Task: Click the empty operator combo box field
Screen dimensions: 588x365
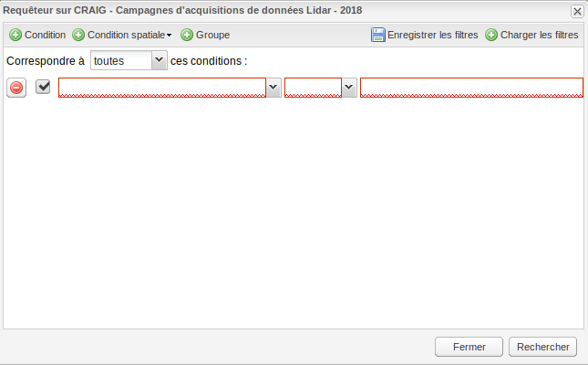Action: point(313,88)
